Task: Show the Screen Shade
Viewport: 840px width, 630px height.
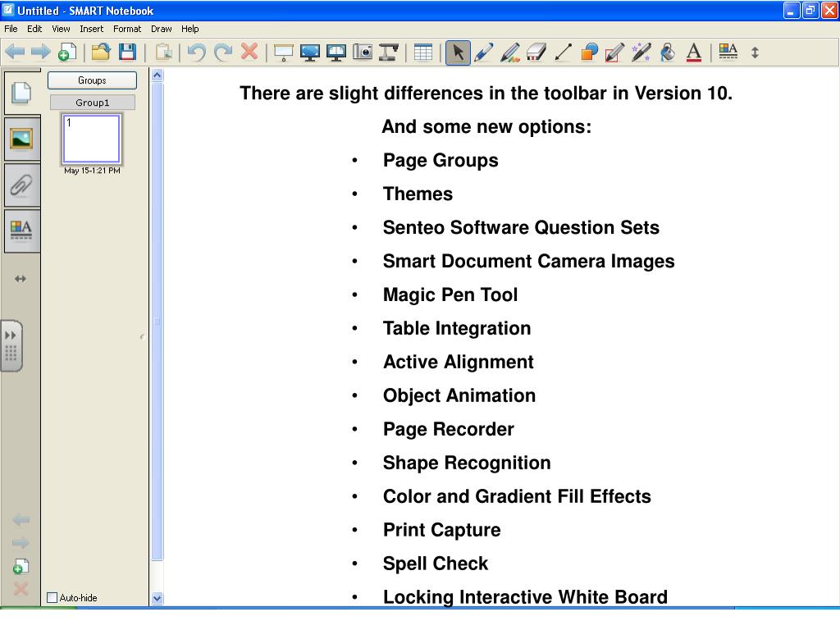Action: 283,52
